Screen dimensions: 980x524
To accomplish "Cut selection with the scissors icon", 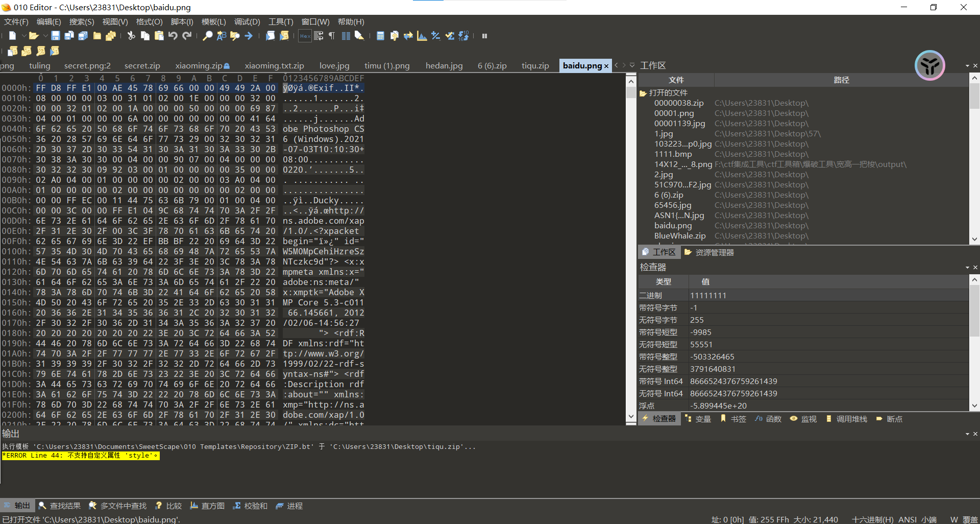I will pyautogui.click(x=131, y=36).
